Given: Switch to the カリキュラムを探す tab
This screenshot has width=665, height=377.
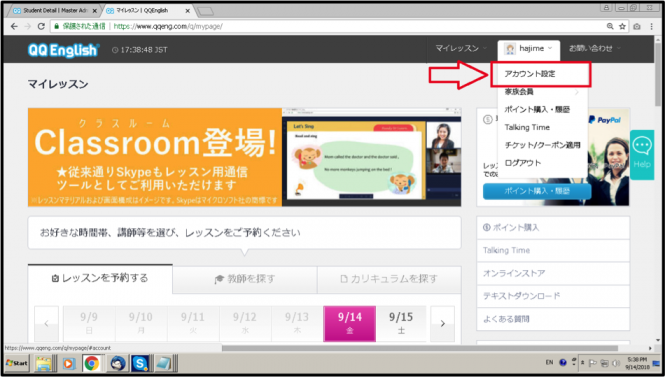Looking at the screenshot, I should tap(389, 279).
